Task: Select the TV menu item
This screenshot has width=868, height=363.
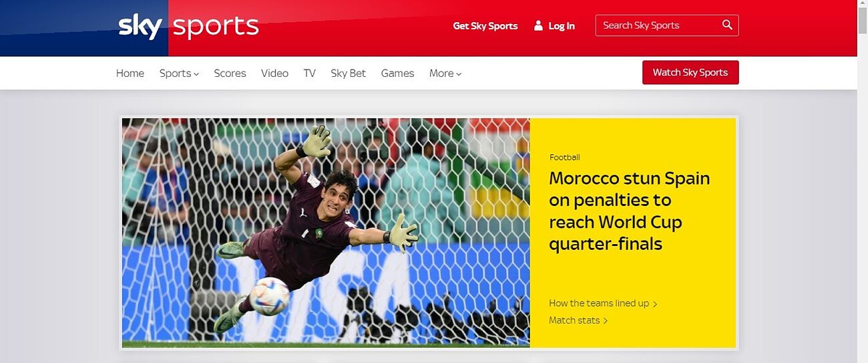Action: 309,74
